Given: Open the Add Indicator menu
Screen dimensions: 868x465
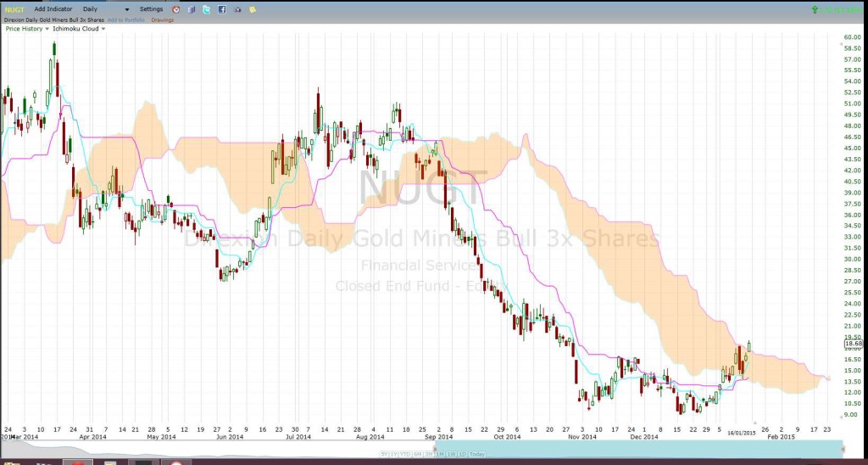Looking at the screenshot, I should pyautogui.click(x=53, y=9).
